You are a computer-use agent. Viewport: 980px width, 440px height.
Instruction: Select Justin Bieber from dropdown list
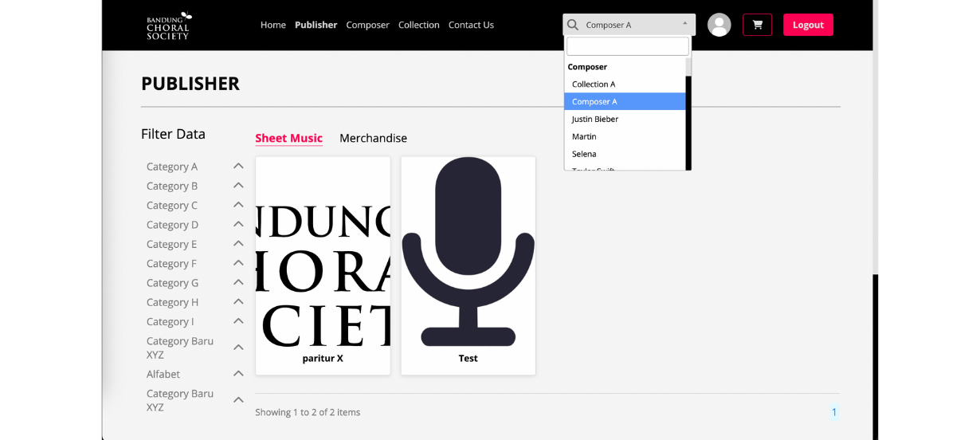595,119
